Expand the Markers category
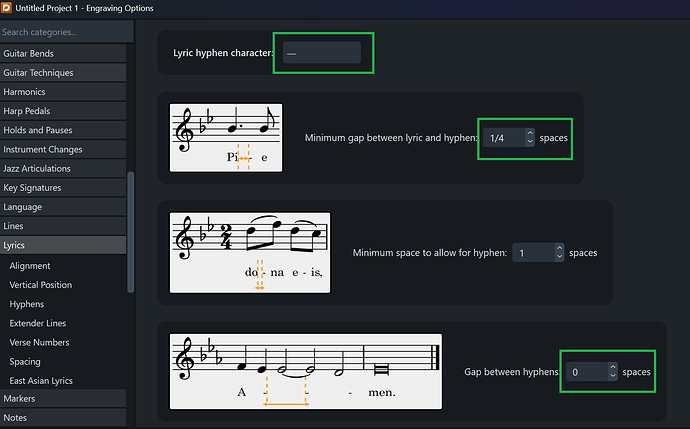The width and height of the screenshot is (690, 429). pos(63,399)
